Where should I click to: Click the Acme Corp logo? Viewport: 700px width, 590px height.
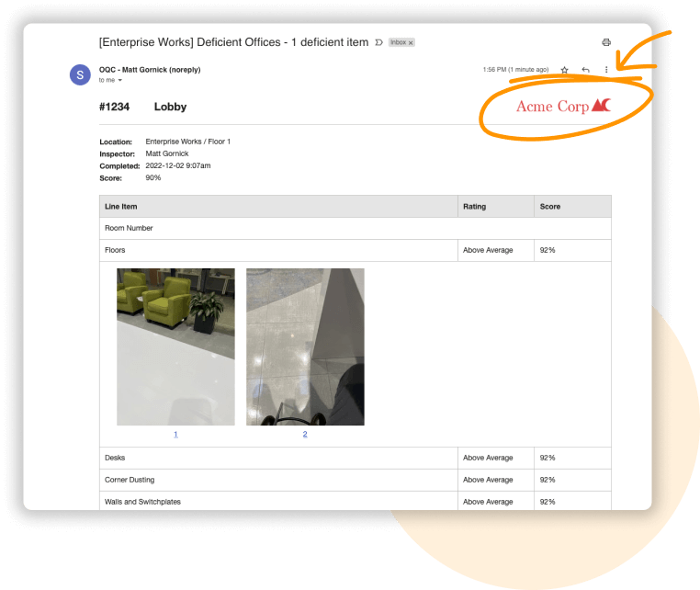pyautogui.click(x=563, y=107)
